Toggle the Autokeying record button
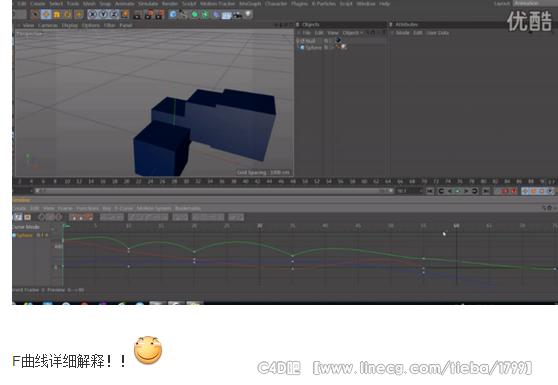The width and height of the screenshot is (558, 385). 514,191
